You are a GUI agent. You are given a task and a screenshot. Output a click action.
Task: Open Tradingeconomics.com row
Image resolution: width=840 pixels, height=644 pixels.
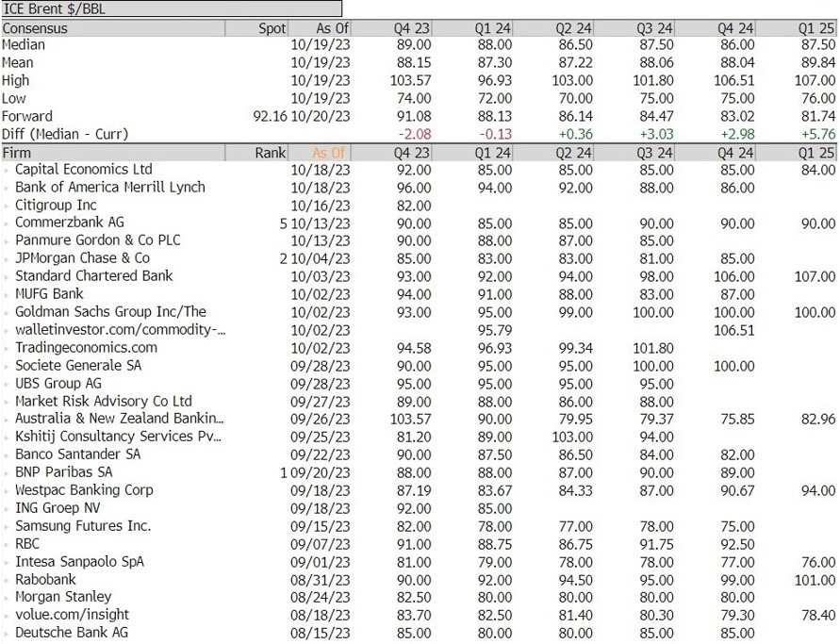[86, 347]
